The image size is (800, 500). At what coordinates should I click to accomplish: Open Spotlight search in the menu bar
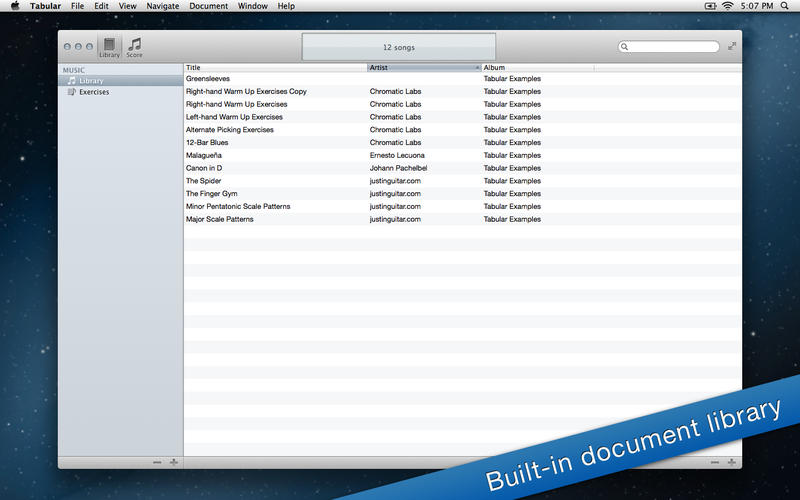point(789,6)
